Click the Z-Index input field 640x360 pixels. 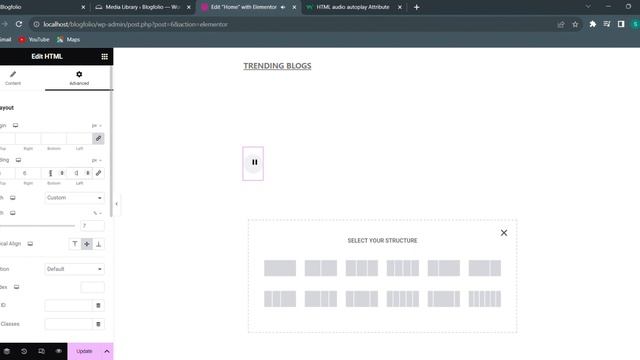tap(92, 287)
